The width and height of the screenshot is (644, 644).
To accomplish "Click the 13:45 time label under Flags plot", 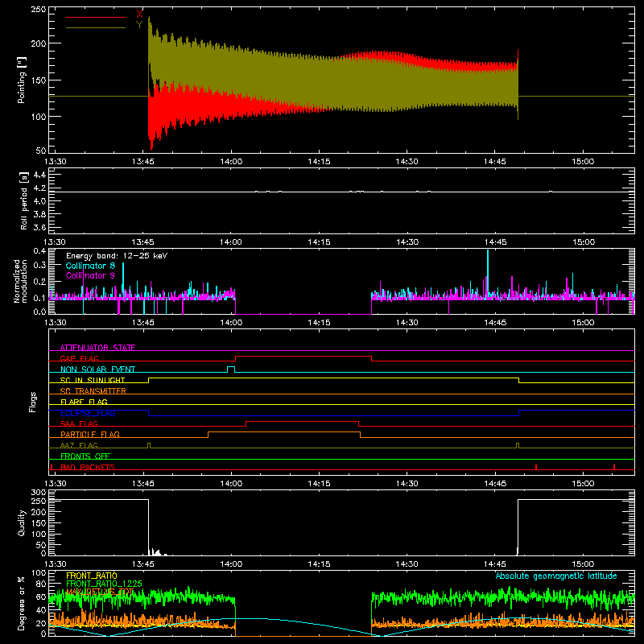I will 143,484.
